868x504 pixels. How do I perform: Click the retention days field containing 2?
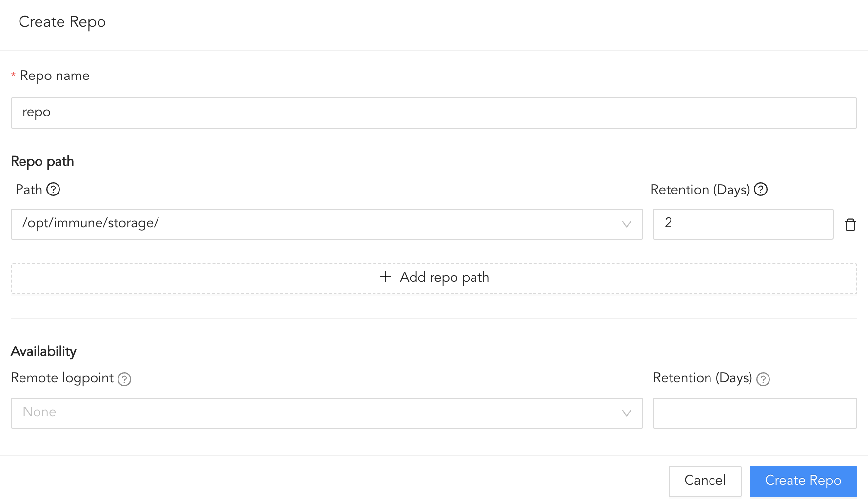(x=743, y=224)
